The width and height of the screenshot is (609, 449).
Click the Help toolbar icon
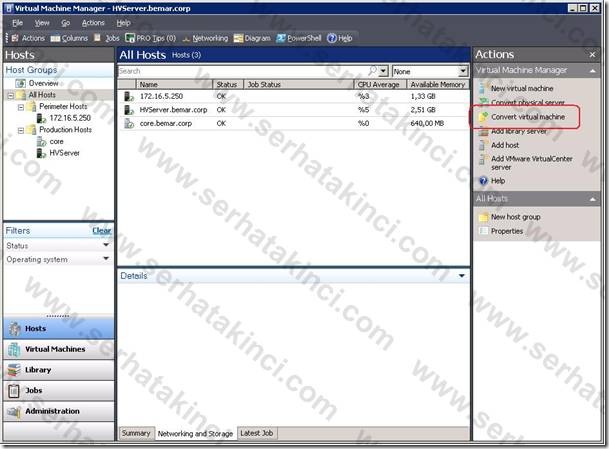pyautogui.click(x=332, y=38)
